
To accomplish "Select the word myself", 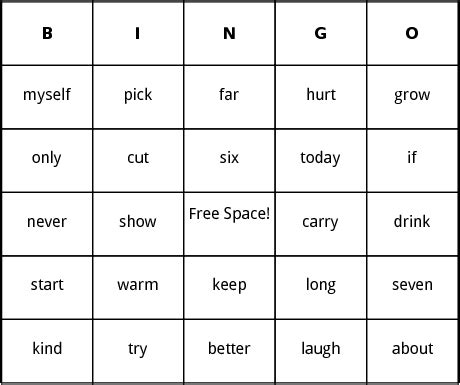I will 47,95.
